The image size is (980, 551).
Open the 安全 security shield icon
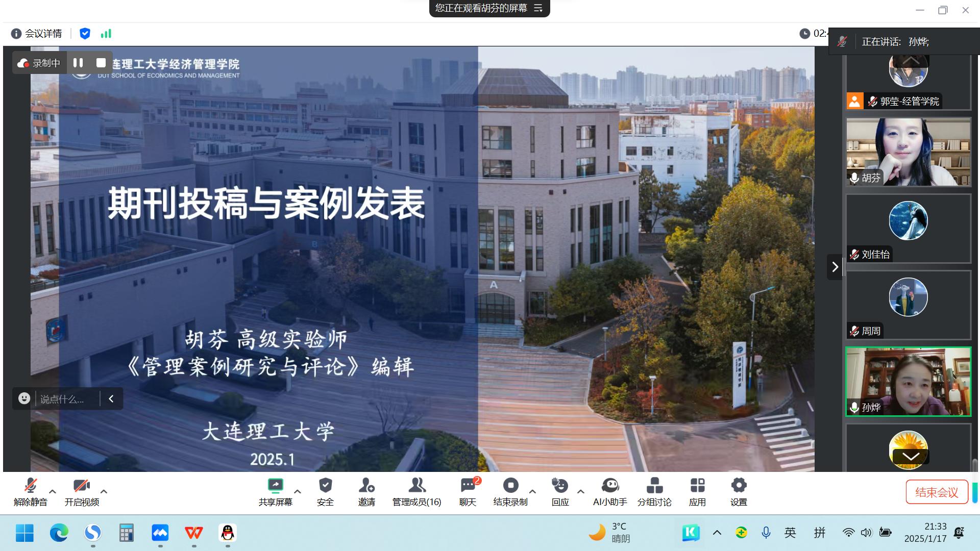325,486
